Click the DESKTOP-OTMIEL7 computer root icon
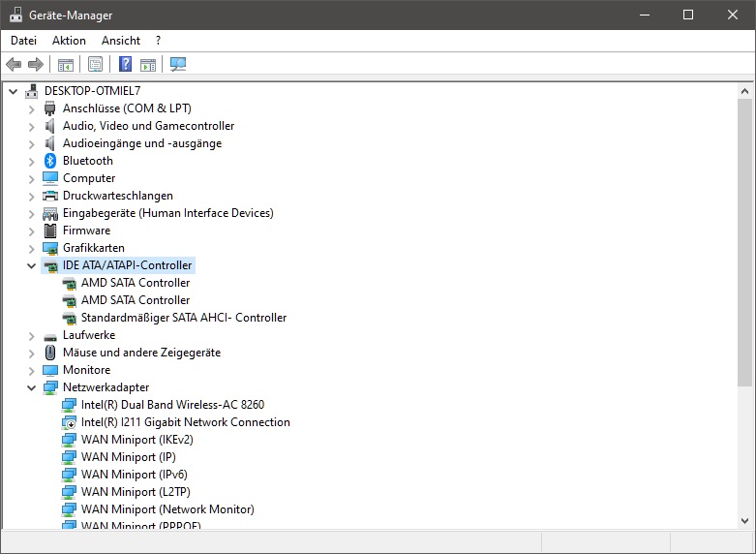The height and width of the screenshot is (554, 756). pos(32,91)
